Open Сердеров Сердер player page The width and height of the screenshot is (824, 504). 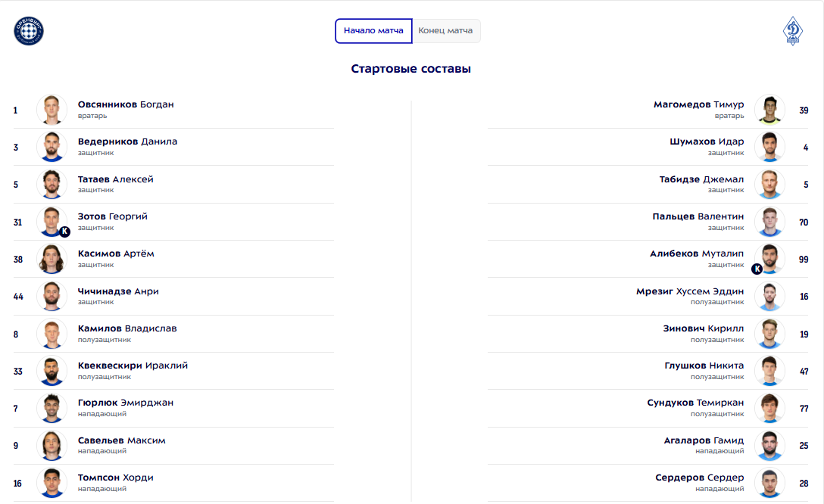point(699,478)
